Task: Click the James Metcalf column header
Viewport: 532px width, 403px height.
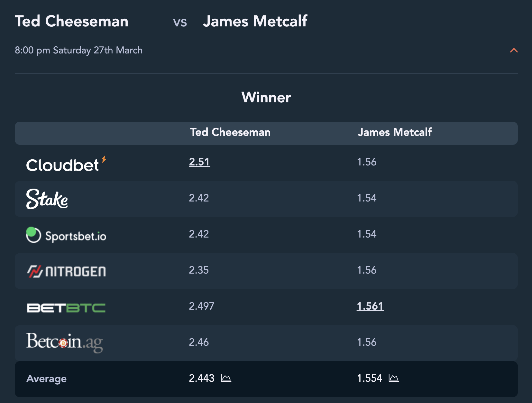Action: (395, 132)
